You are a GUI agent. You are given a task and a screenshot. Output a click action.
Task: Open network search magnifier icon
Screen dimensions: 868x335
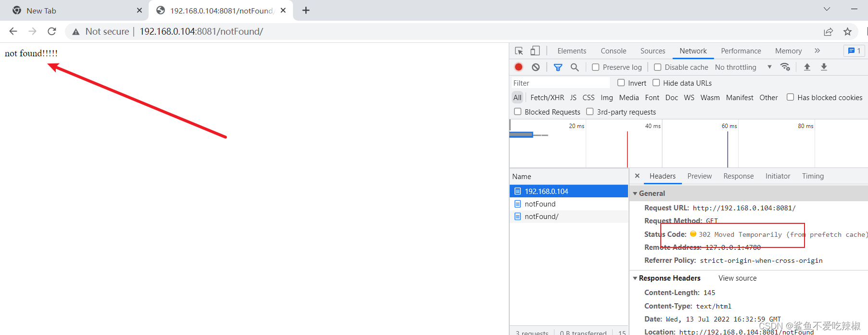[x=575, y=67]
